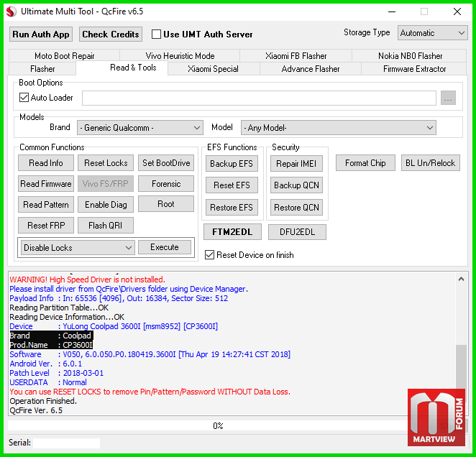The image size is (476, 457).
Task: Click the loader browse (...) button
Action: [x=448, y=98]
